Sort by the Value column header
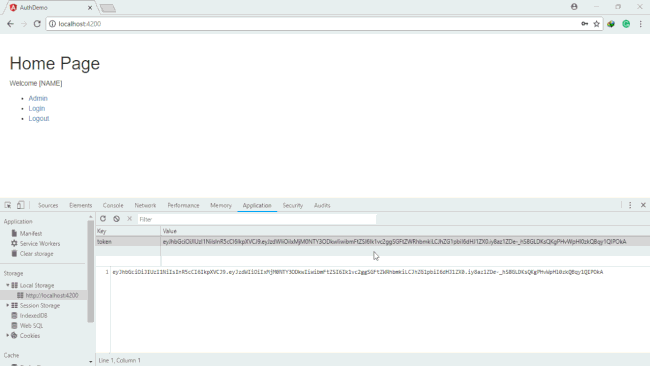The width and height of the screenshot is (650, 366). 405,231
